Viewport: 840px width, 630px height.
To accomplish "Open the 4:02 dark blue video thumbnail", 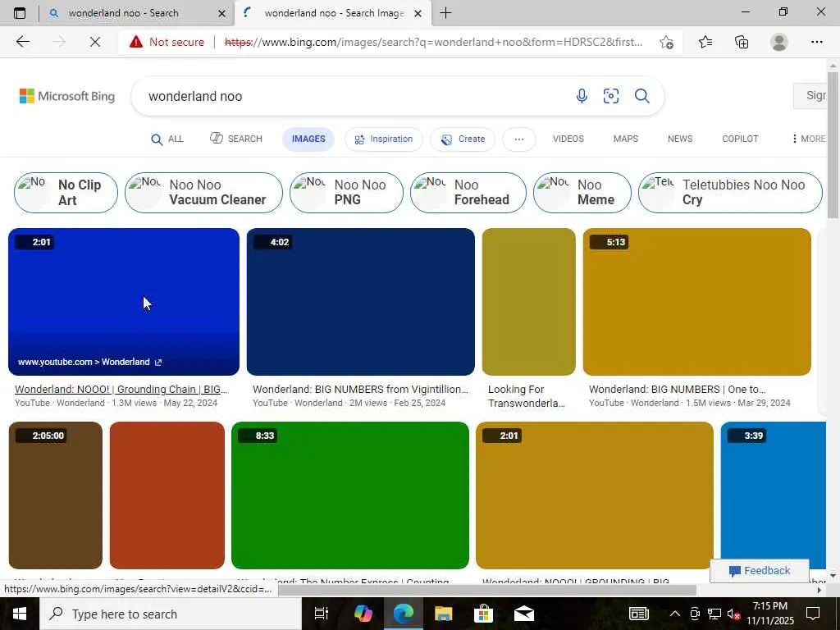I will click(361, 302).
